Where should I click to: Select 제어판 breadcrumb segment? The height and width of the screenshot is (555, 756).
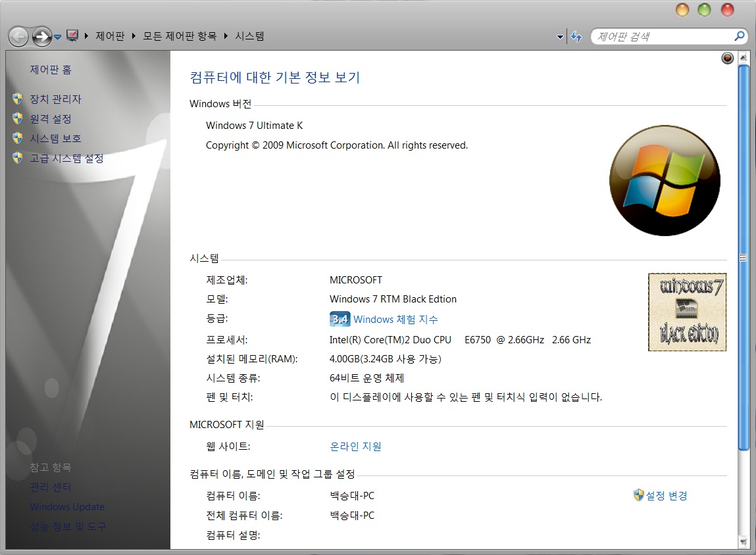110,36
